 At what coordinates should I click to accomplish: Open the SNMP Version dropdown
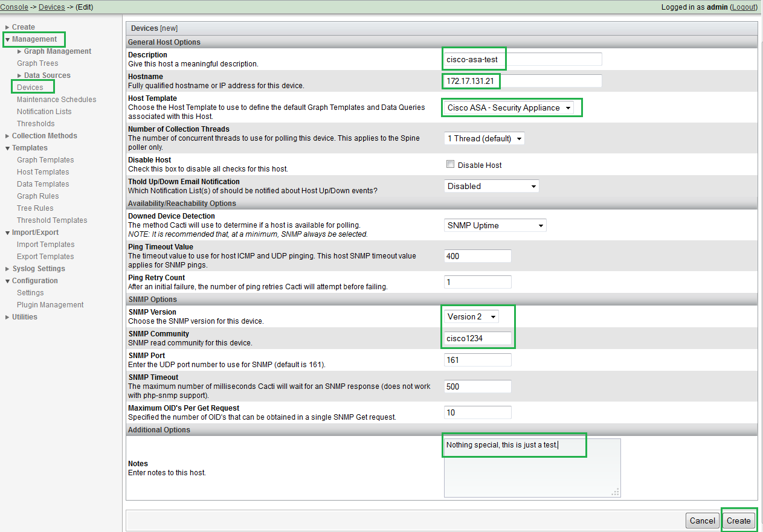471,316
